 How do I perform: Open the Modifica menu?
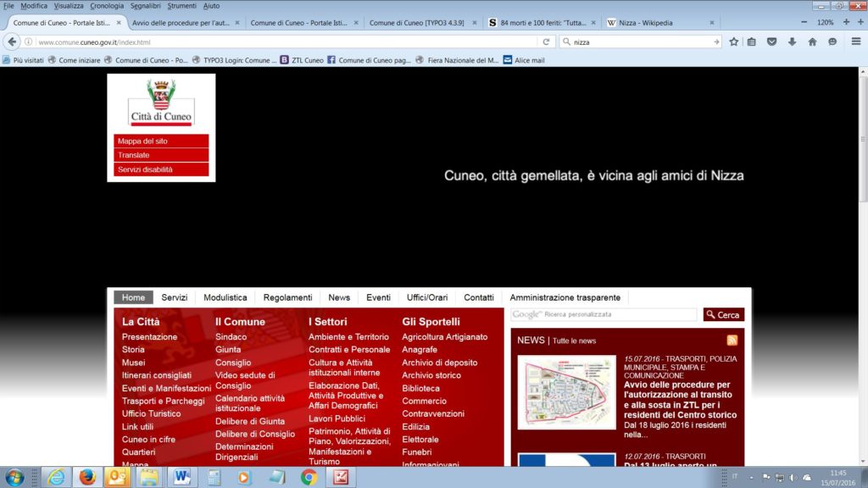pyautogui.click(x=34, y=6)
